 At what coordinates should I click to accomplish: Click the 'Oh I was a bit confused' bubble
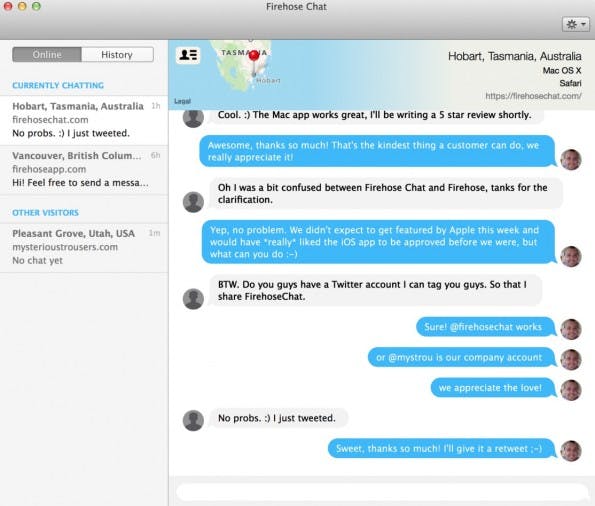pos(386,193)
